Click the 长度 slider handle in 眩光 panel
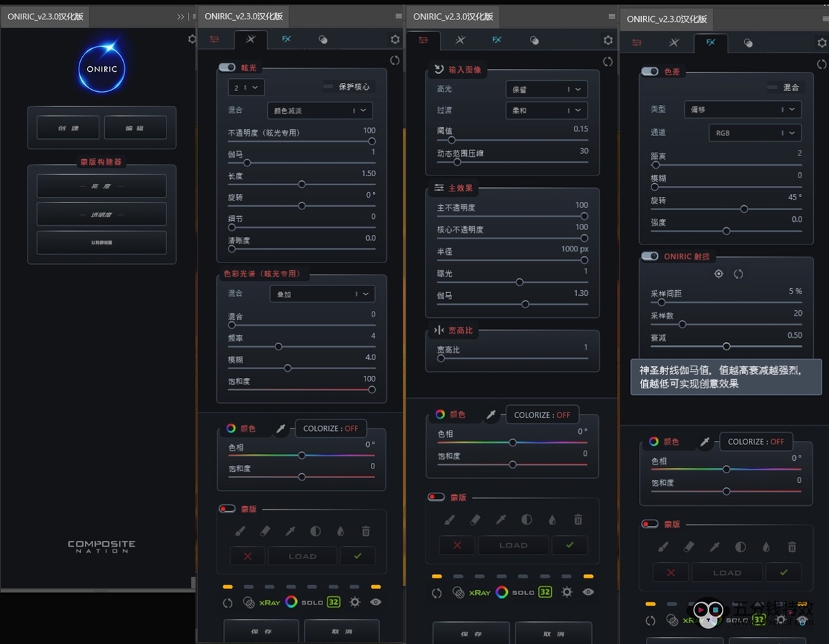829x644 pixels. click(302, 184)
